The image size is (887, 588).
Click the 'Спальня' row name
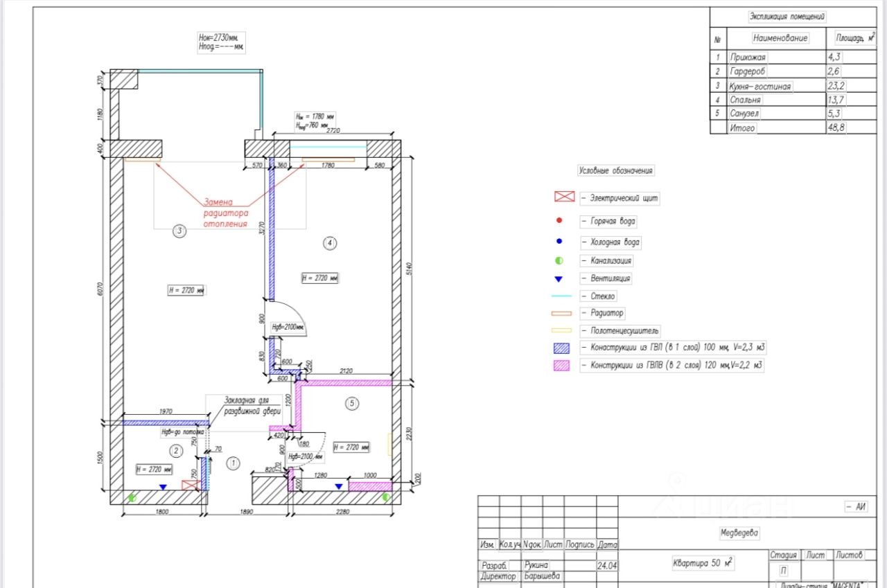(x=745, y=100)
